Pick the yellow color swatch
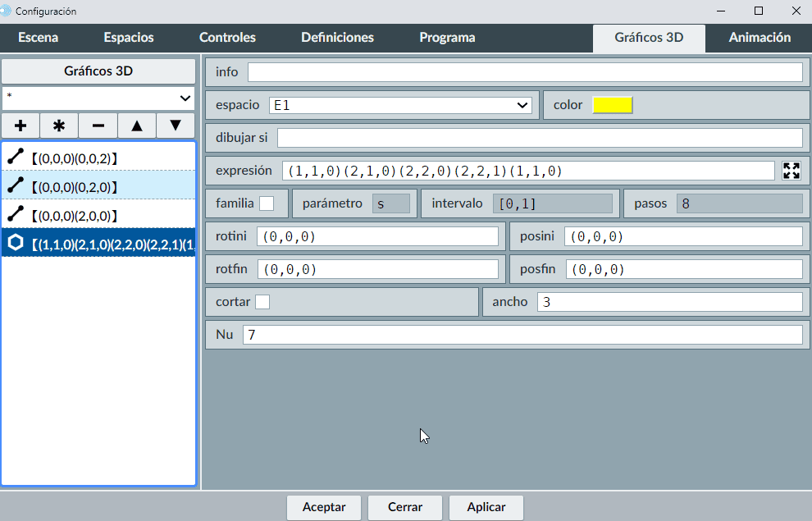 click(612, 105)
